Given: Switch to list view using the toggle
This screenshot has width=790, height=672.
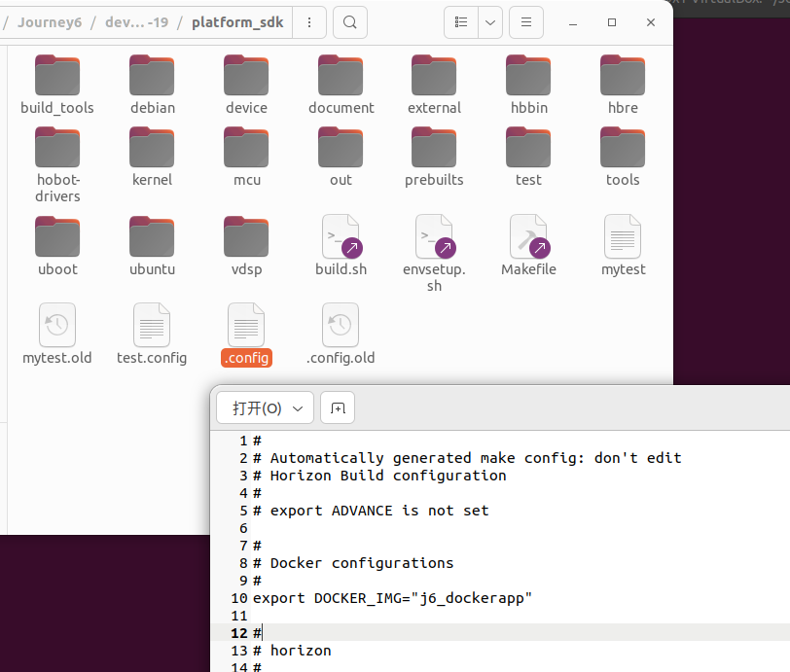Looking at the screenshot, I should 461,21.
